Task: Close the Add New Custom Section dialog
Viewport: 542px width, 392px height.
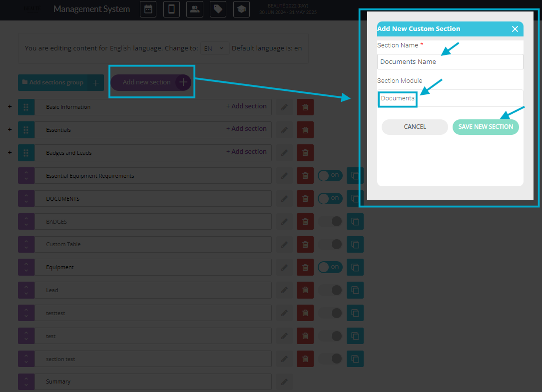Action: [515, 29]
